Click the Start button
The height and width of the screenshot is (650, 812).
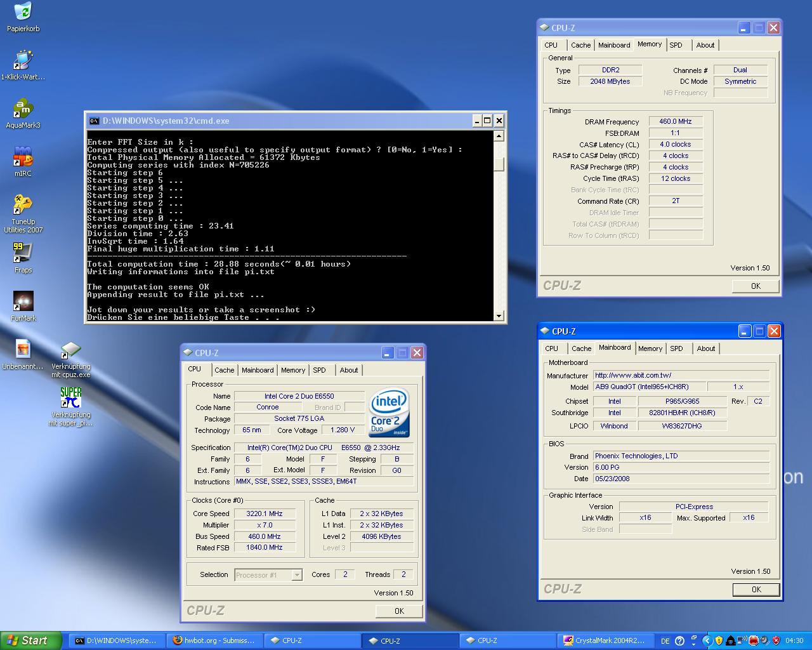(x=31, y=640)
